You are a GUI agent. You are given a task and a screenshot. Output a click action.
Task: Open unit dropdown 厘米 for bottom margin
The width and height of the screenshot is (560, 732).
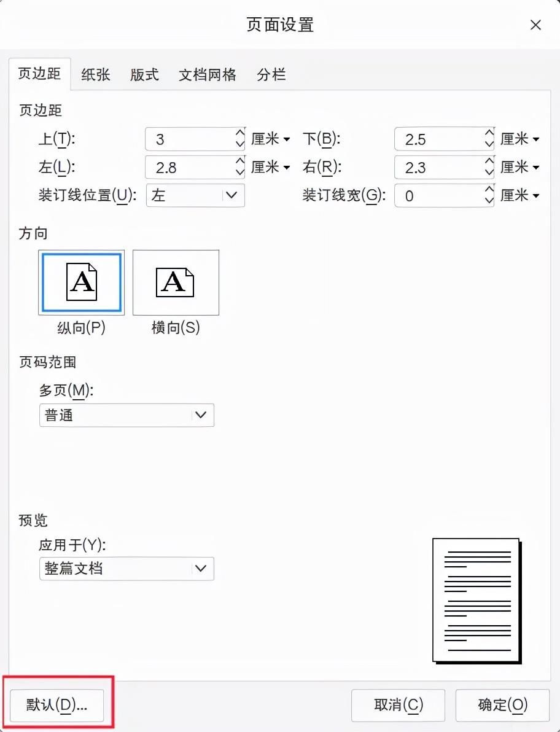(520, 139)
